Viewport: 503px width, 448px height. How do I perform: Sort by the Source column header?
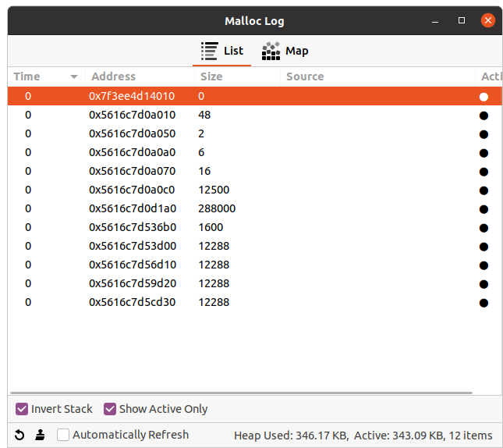click(377, 76)
